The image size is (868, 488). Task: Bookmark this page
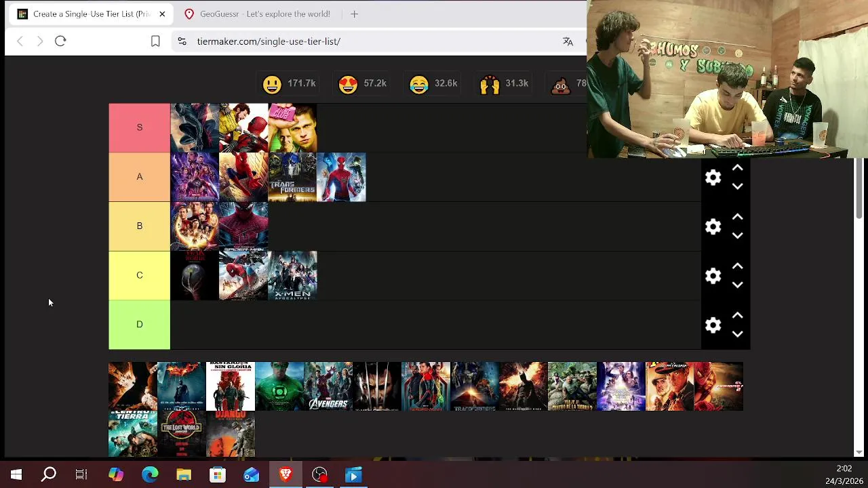[x=155, y=41]
